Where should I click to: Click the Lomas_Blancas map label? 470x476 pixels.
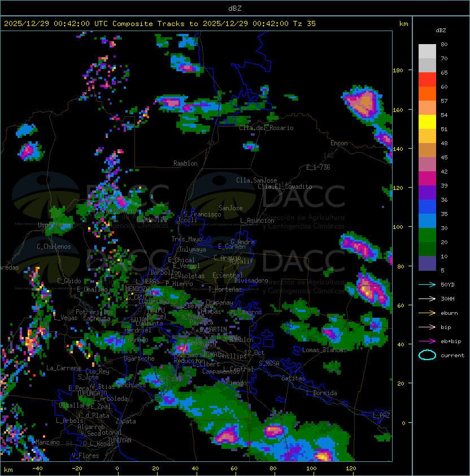(324, 350)
